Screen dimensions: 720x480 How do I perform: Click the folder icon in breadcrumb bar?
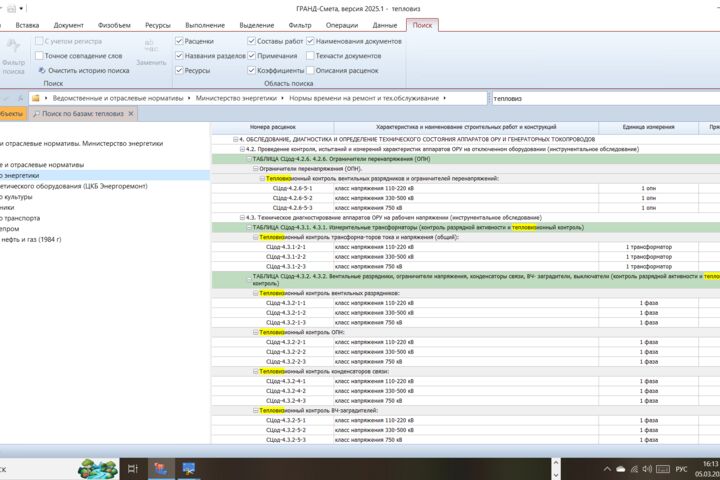[x=35, y=98]
